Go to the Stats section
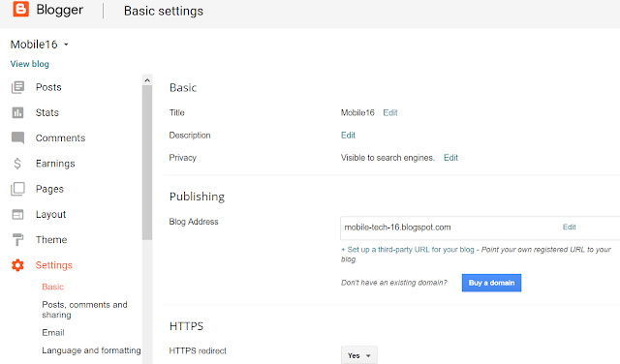The height and width of the screenshot is (364, 620). pyautogui.click(x=47, y=112)
